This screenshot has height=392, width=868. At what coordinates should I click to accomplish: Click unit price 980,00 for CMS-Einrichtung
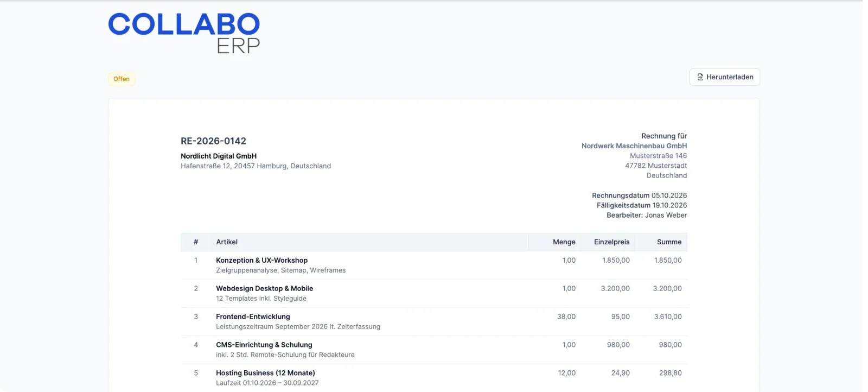click(618, 345)
